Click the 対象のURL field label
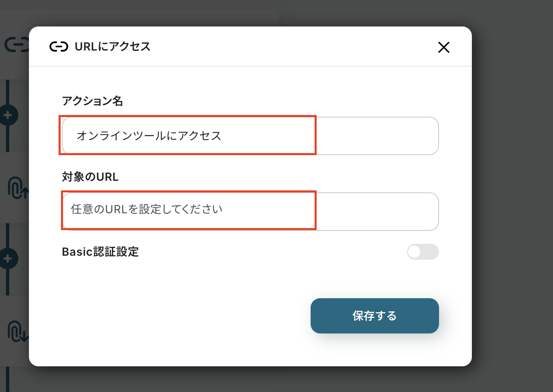Viewport: 553px width, 392px height. 90,177
